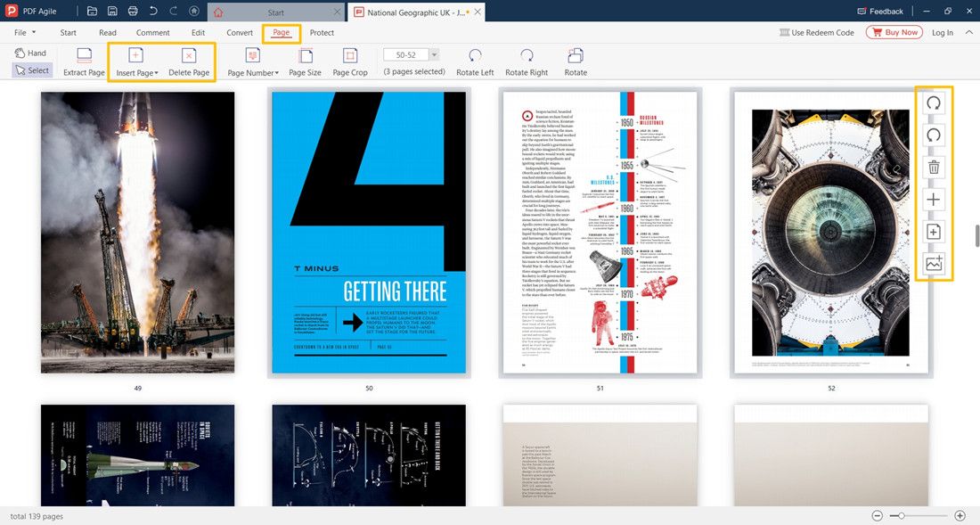
Task: Click the Page Crop tool
Action: tap(350, 62)
